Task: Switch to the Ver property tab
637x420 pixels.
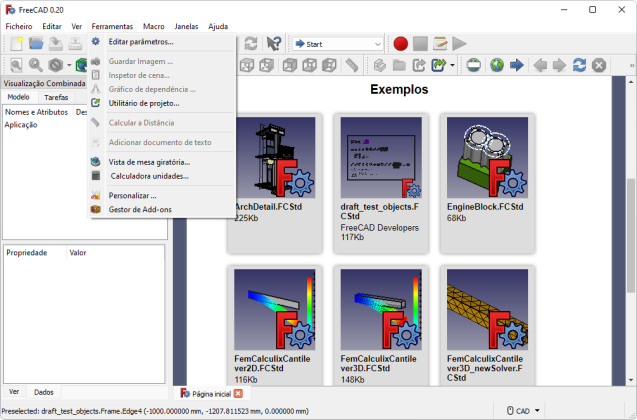Action: click(x=14, y=392)
